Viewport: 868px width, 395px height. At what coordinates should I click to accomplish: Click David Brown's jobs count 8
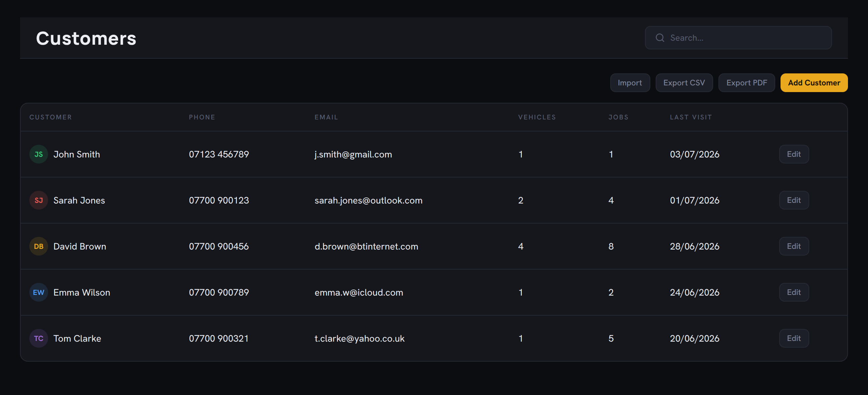pyautogui.click(x=611, y=246)
